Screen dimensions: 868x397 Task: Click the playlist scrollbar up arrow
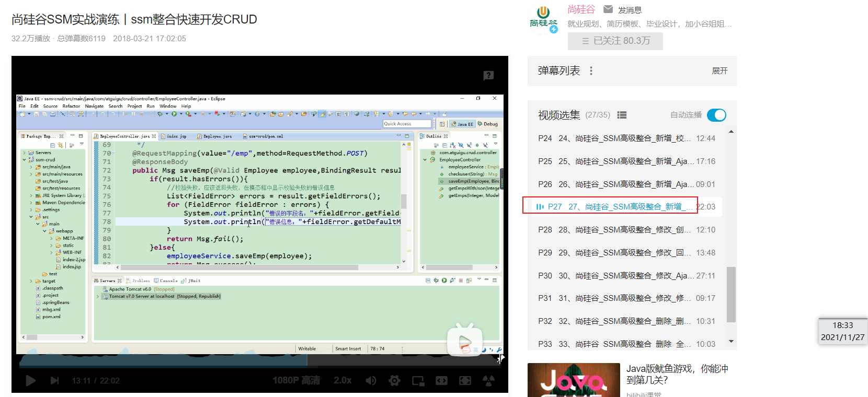731,132
